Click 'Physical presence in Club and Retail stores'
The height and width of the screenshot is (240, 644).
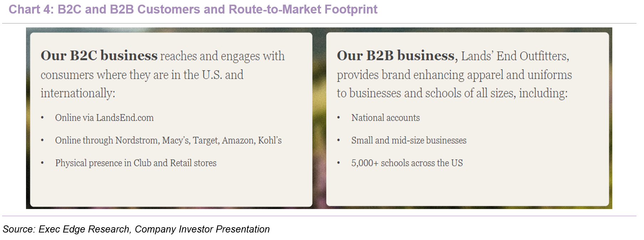tap(136, 163)
